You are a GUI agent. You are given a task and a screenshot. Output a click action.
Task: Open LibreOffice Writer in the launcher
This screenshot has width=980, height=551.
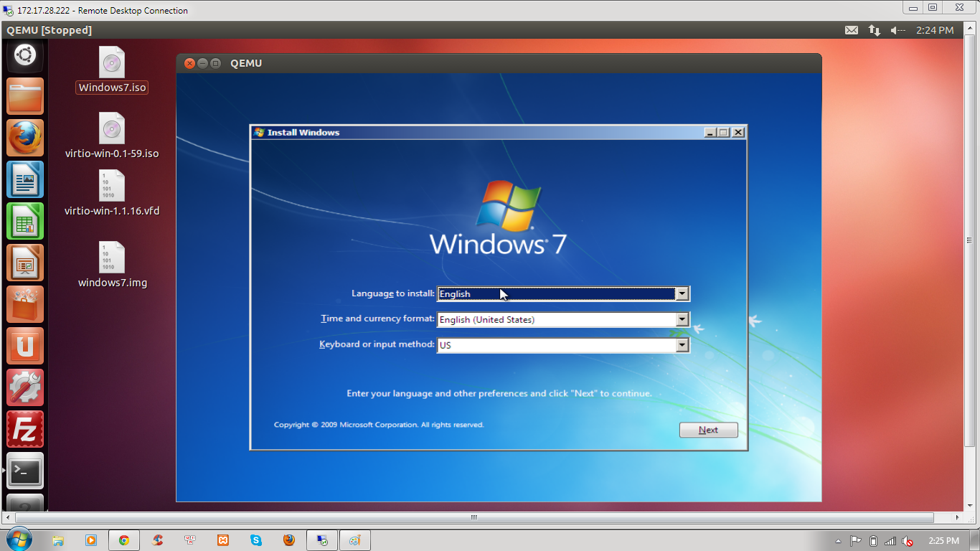coord(25,179)
